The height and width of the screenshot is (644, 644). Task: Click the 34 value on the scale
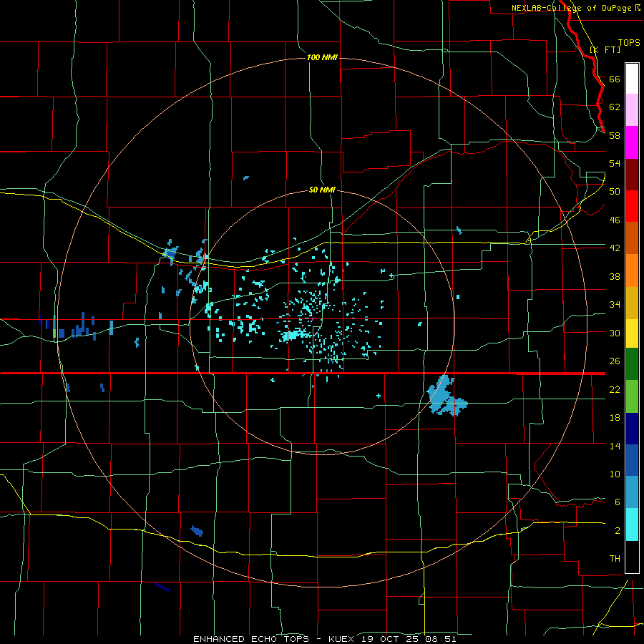(615, 304)
